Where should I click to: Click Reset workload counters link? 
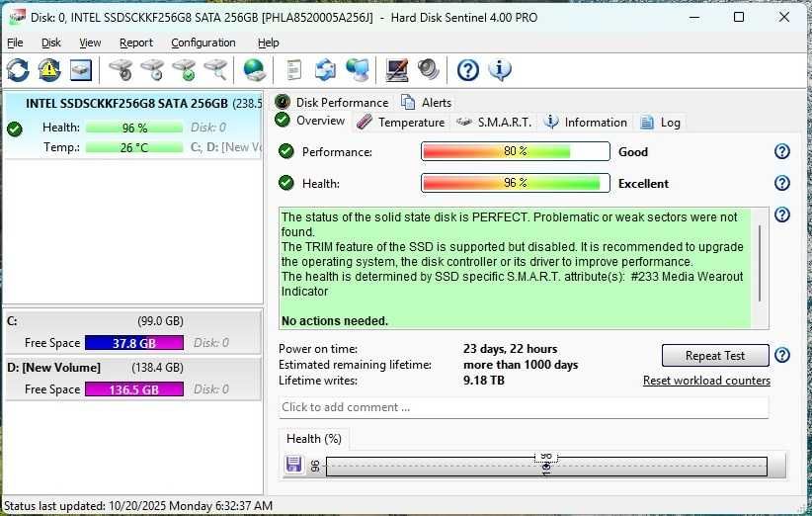[706, 381]
